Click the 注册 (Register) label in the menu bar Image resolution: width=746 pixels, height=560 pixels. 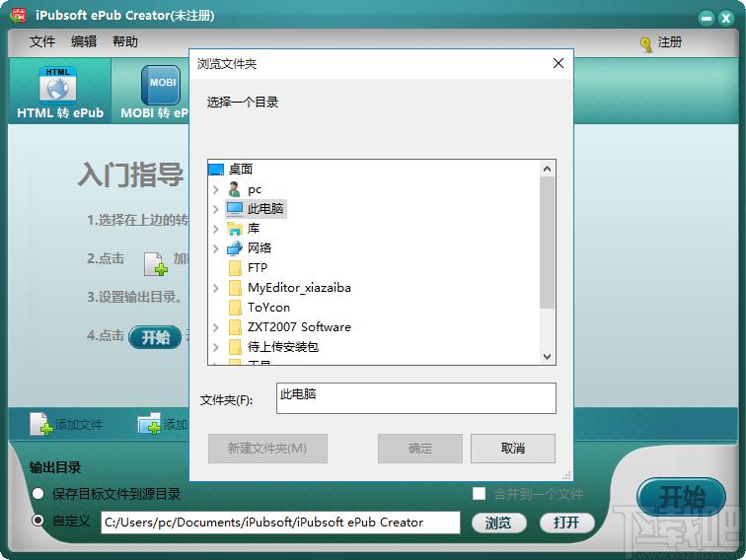point(669,42)
